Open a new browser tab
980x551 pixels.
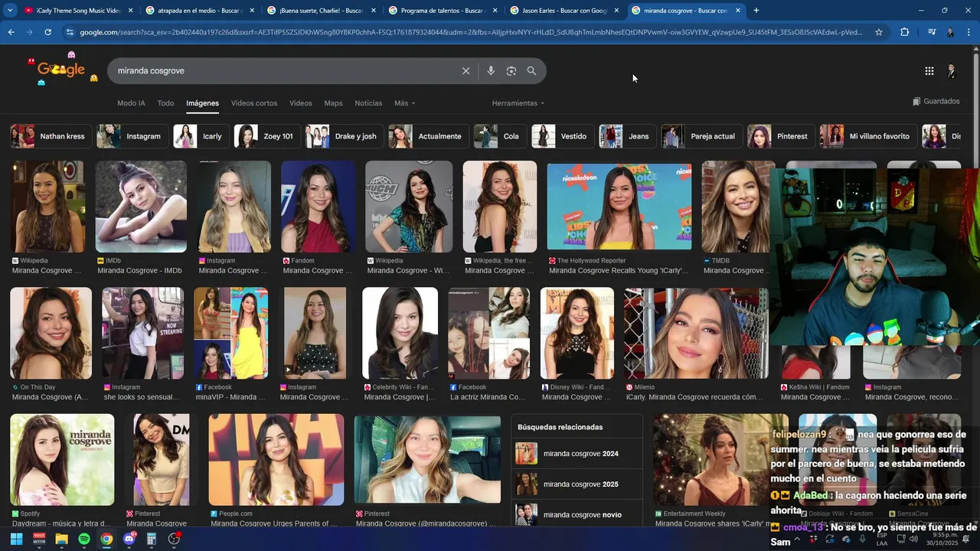pyautogui.click(x=756, y=11)
